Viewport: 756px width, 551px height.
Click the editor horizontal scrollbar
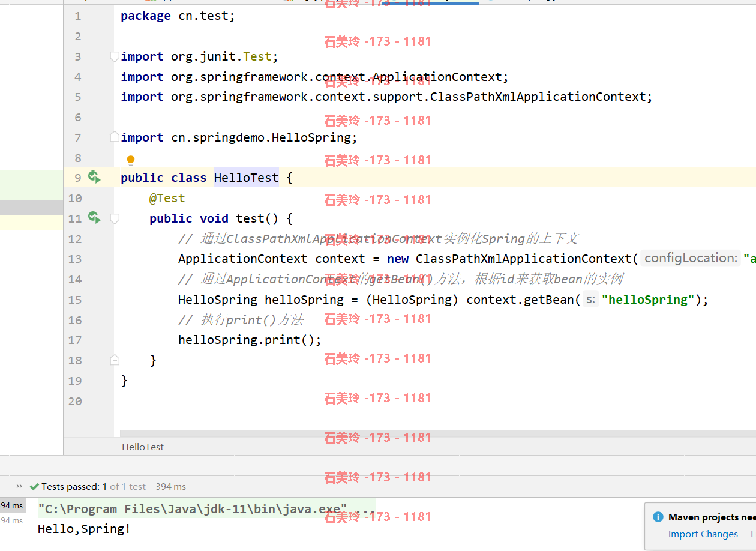(x=438, y=433)
